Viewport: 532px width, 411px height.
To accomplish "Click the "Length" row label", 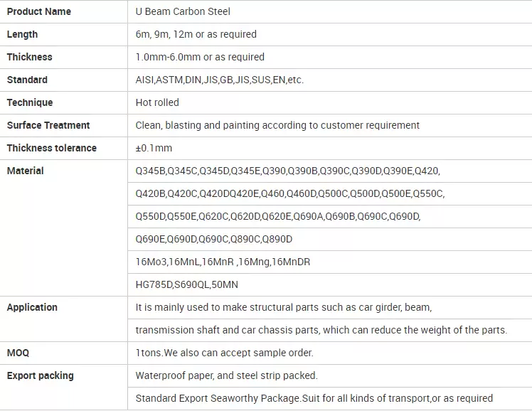I will [x=22, y=34].
